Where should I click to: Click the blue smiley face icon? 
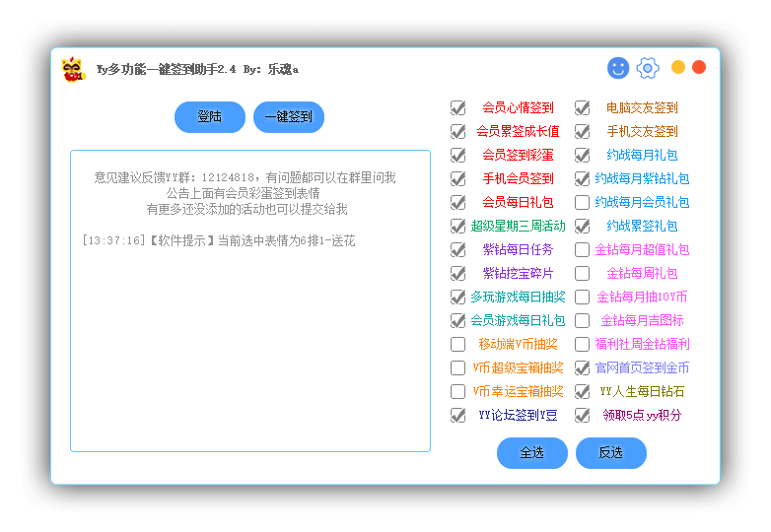tap(618, 68)
